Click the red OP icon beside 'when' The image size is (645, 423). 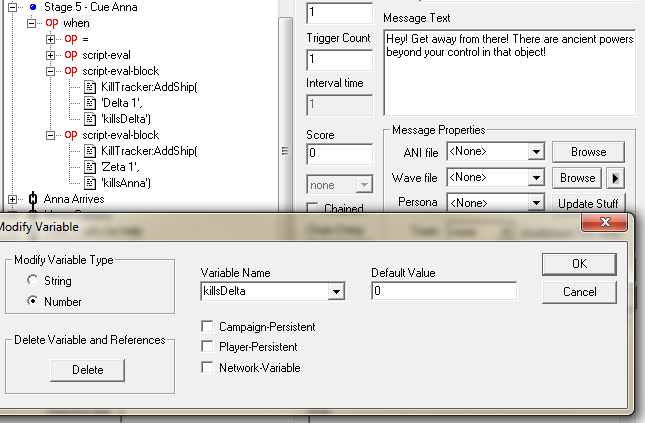tap(52, 23)
